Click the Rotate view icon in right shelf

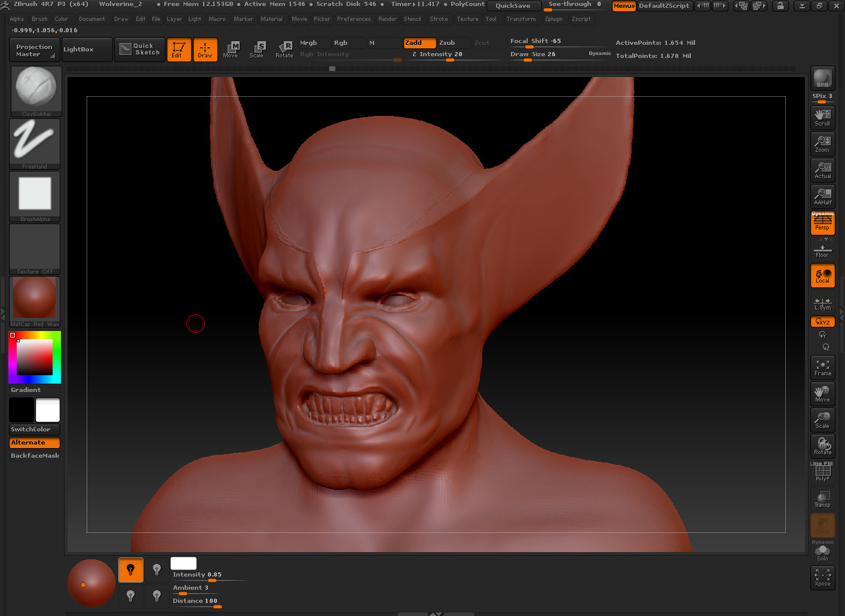coord(823,446)
